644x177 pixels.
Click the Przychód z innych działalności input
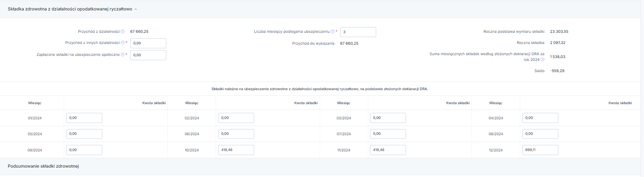click(148, 43)
